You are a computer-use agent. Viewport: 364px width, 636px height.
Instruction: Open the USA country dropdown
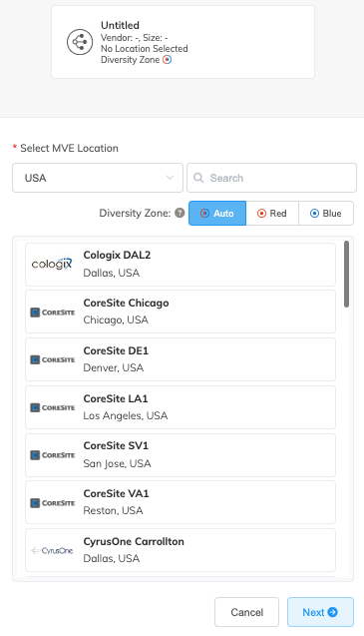click(98, 178)
